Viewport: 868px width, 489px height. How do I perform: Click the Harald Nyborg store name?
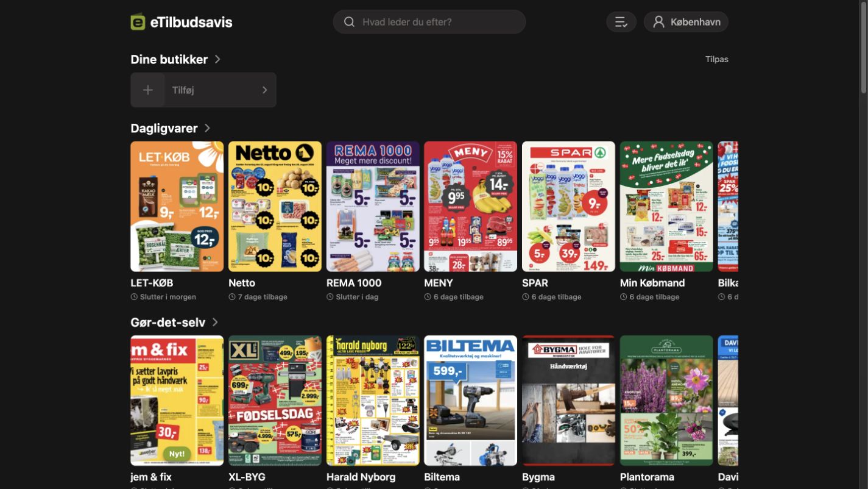pos(361,477)
